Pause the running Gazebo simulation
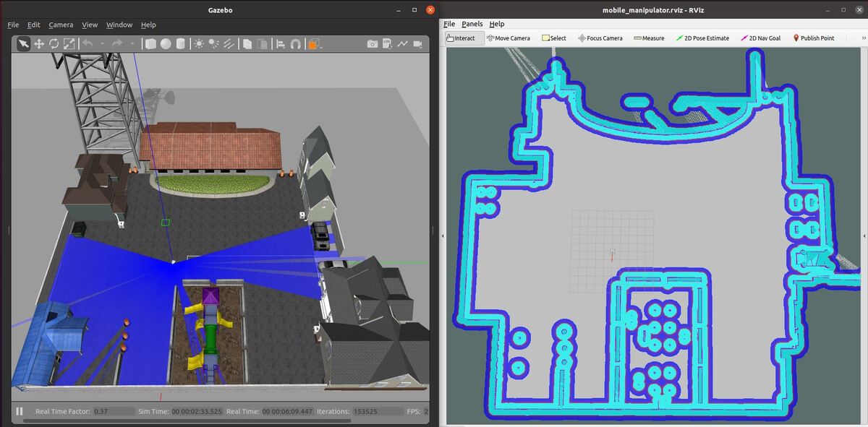The width and height of the screenshot is (868, 427). pos(18,410)
